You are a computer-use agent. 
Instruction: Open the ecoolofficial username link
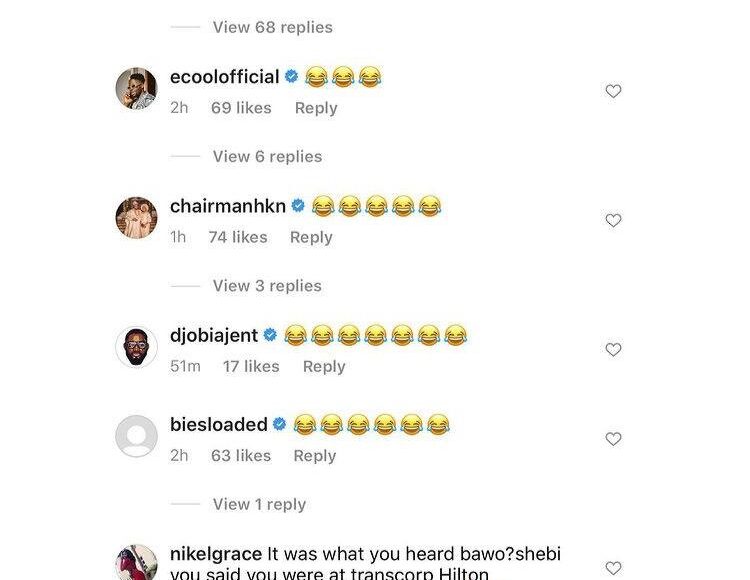pyautogui.click(x=224, y=77)
